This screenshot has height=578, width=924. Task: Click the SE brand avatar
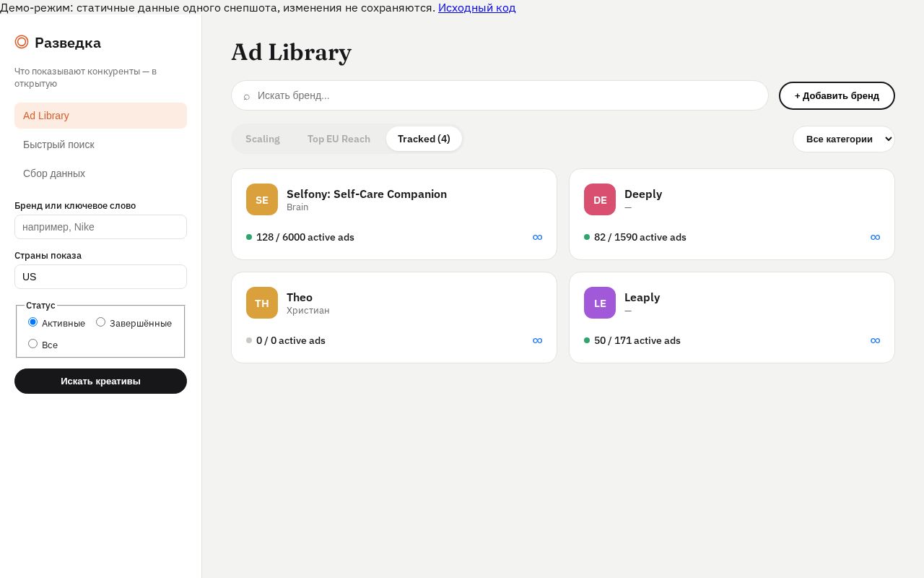pyautogui.click(x=262, y=199)
